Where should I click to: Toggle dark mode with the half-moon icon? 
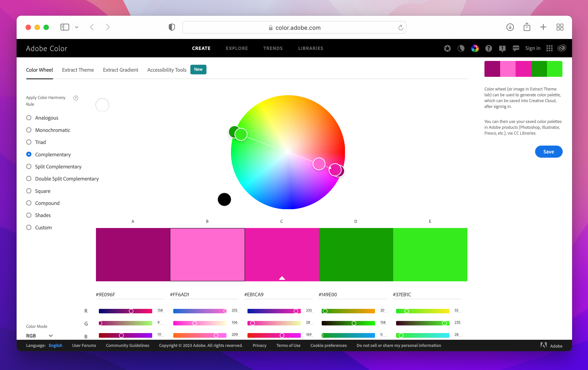pyautogui.click(x=461, y=48)
